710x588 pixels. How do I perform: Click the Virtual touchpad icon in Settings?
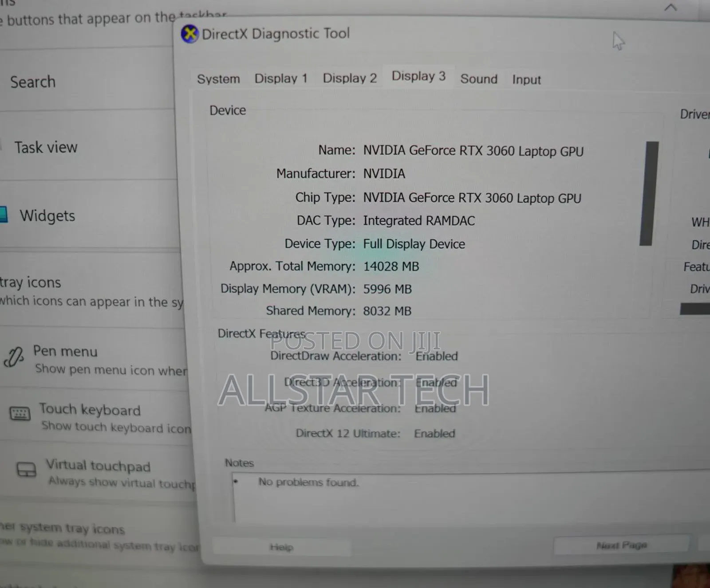26,469
